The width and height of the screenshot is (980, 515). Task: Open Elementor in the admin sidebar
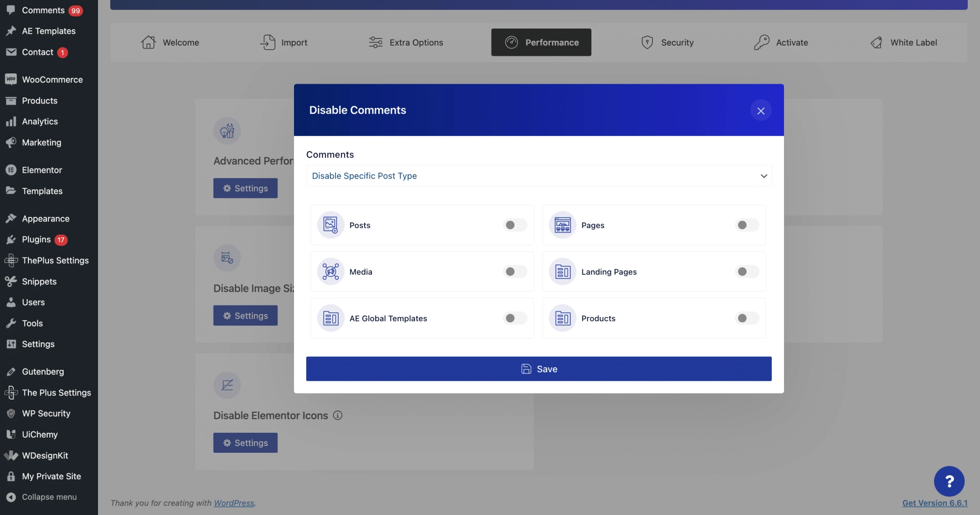click(x=42, y=170)
